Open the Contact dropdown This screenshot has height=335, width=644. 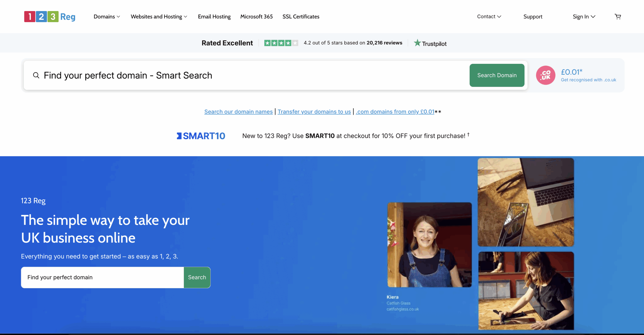[x=489, y=17]
